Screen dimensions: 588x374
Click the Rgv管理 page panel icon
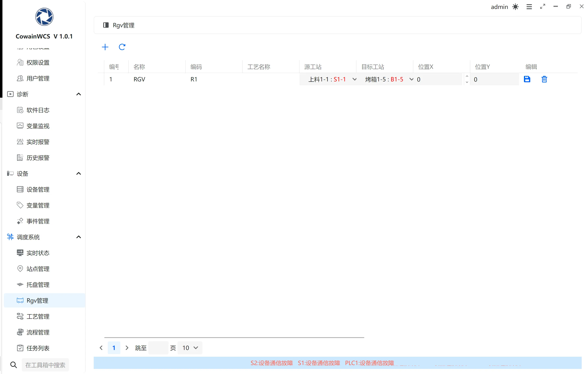click(106, 25)
